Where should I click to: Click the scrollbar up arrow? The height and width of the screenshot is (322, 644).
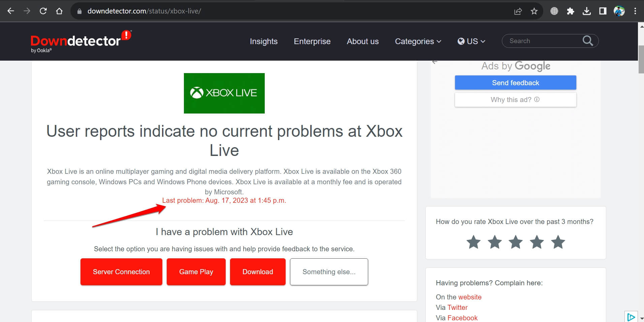point(641,26)
